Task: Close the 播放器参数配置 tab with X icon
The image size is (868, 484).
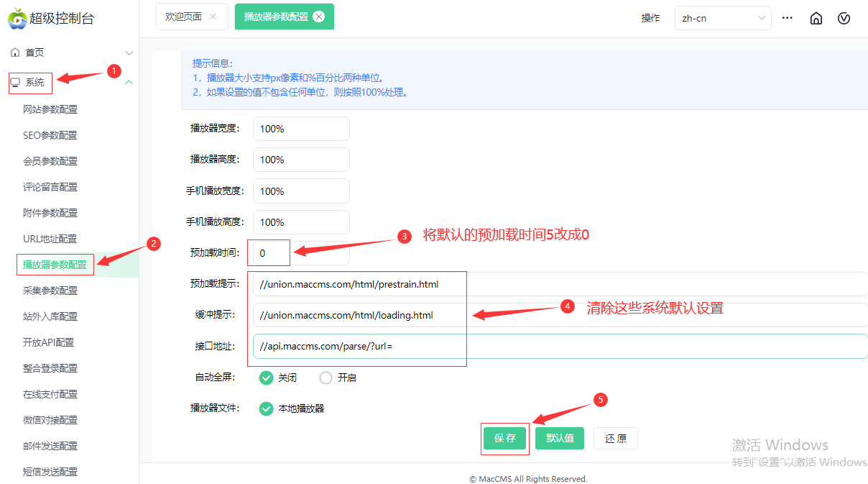Action: click(319, 17)
